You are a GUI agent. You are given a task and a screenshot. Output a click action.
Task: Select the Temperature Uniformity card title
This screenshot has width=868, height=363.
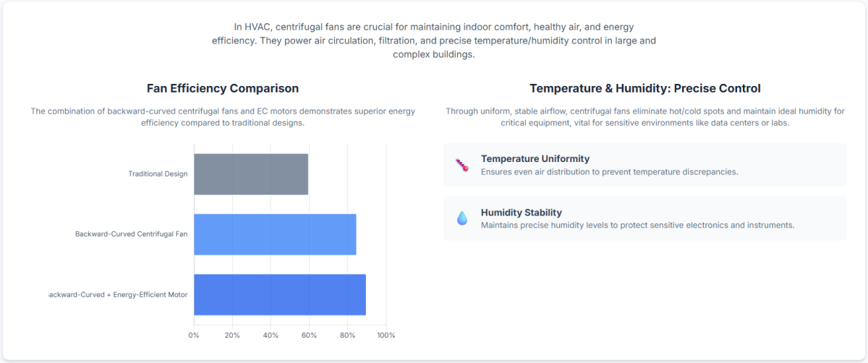point(535,159)
